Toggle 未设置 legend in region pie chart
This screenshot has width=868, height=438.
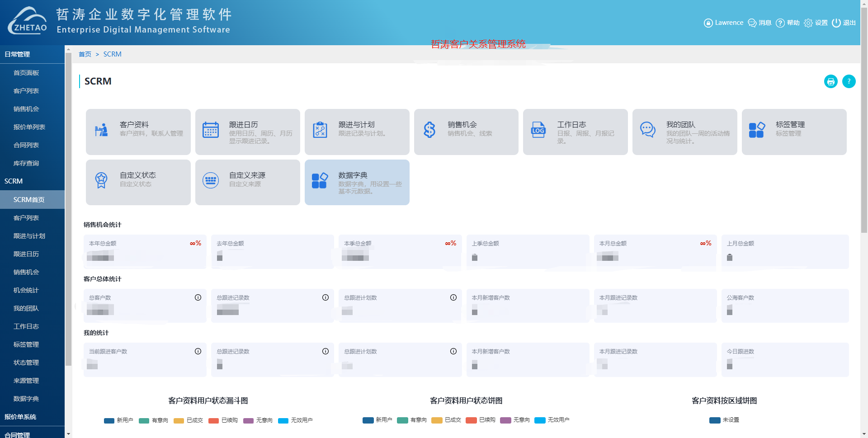[x=724, y=420]
